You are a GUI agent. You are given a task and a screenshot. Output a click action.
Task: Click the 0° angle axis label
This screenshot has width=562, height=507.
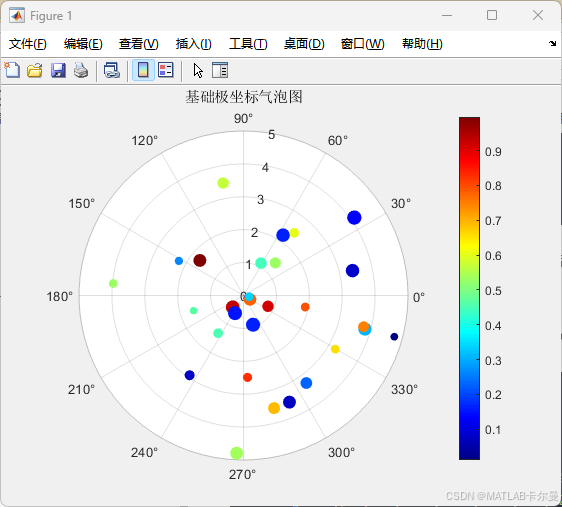(419, 297)
